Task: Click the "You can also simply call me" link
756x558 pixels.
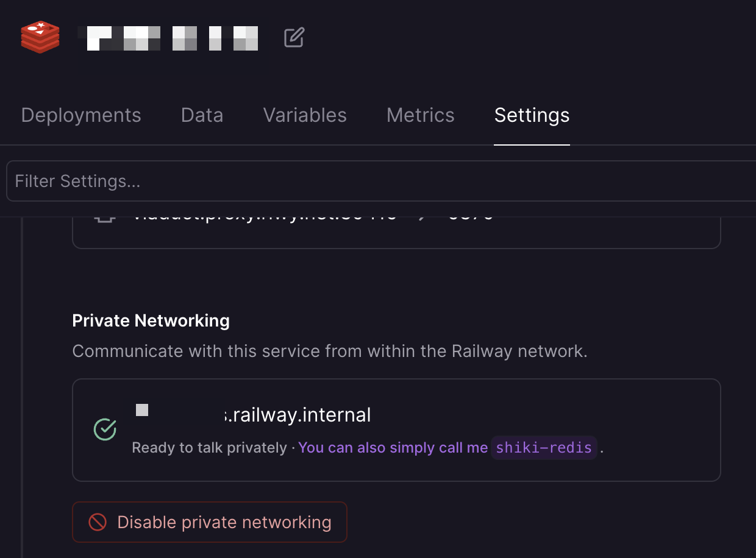Action: (393, 448)
